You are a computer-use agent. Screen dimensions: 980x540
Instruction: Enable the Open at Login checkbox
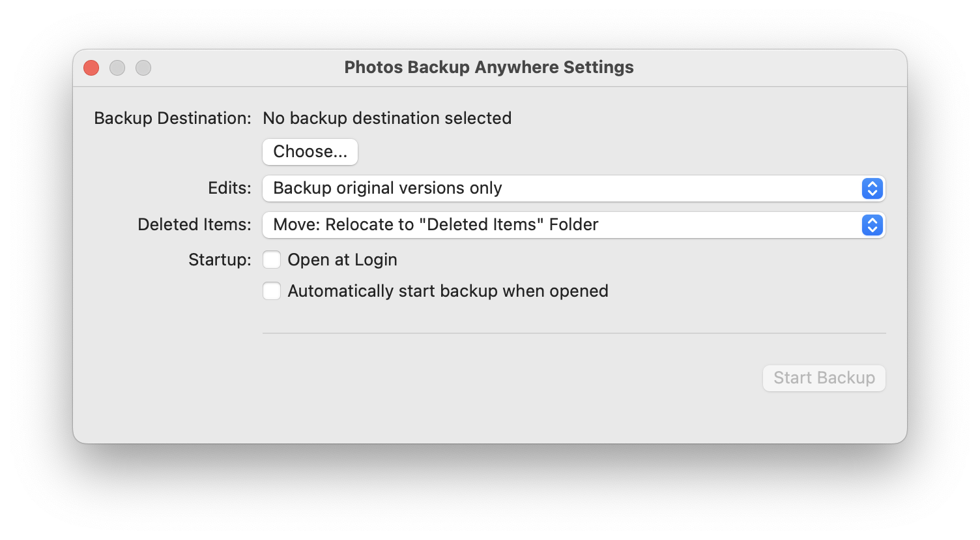272,260
